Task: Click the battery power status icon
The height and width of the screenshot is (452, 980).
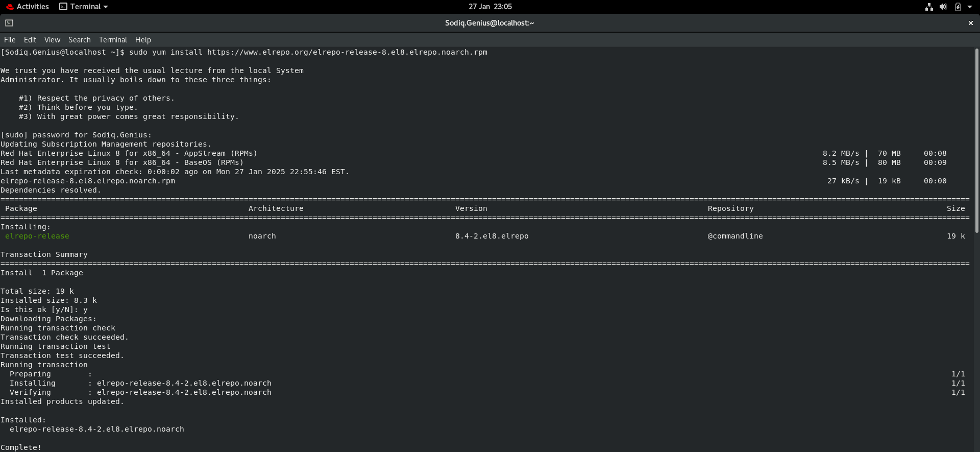Action: tap(958, 7)
